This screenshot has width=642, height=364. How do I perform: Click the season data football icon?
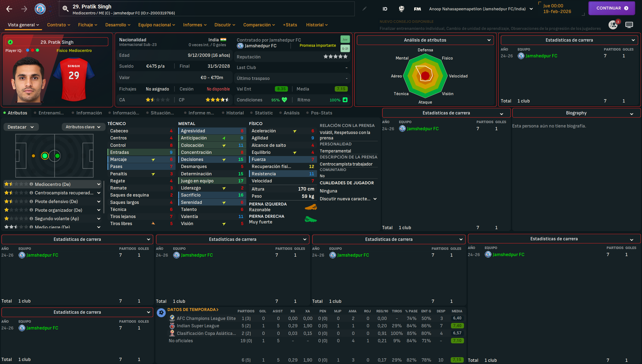(161, 313)
